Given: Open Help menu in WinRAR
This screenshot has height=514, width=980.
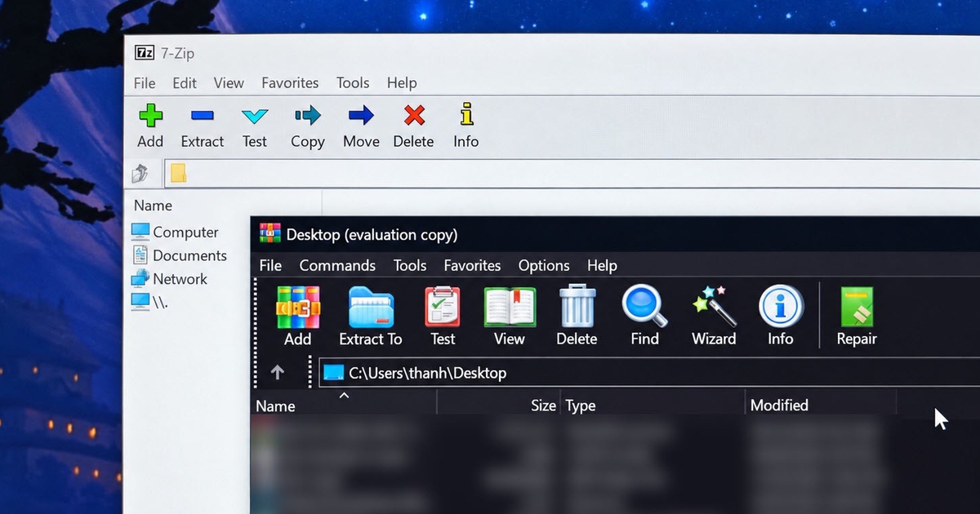Looking at the screenshot, I should tap(602, 265).
